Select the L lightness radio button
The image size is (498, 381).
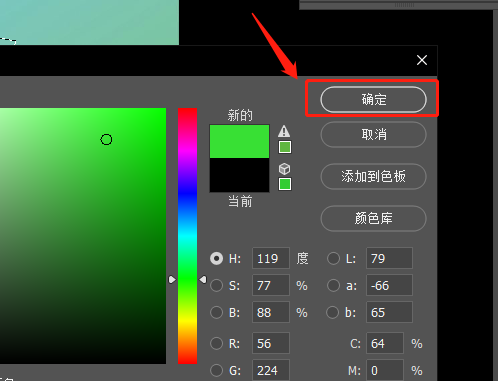tap(333, 258)
